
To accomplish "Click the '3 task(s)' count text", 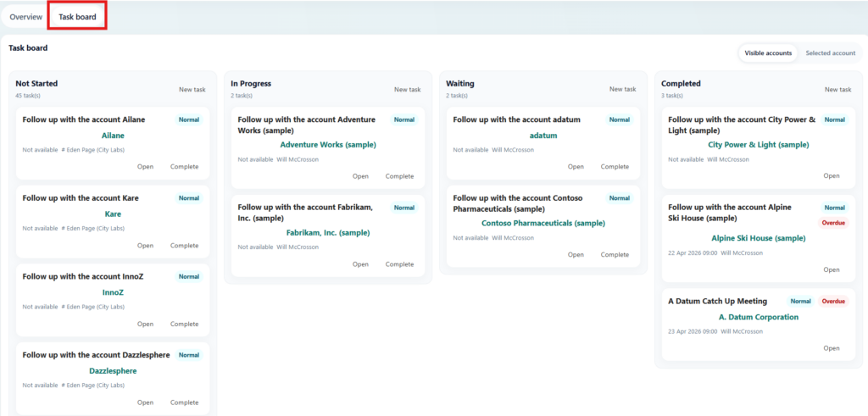I will pyautogui.click(x=672, y=96).
